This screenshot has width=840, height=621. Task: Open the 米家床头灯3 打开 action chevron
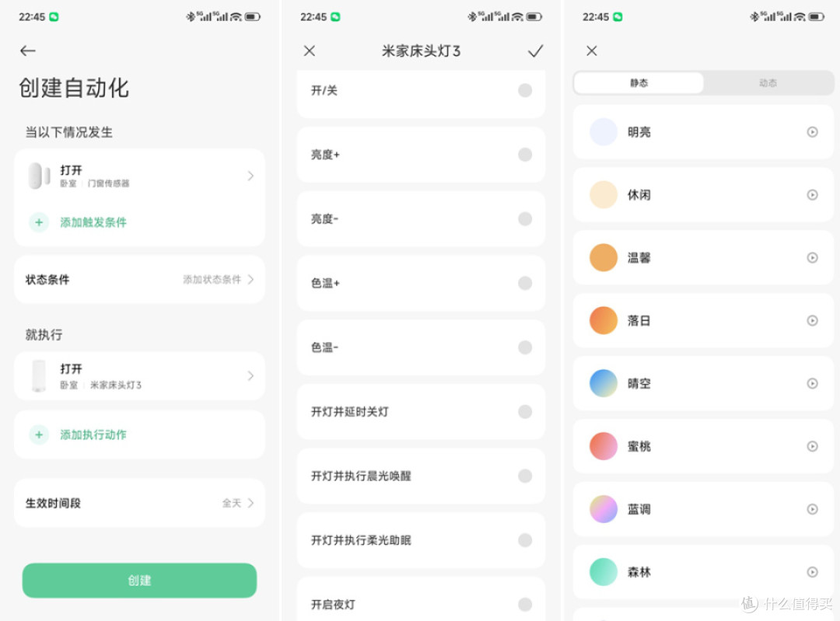pyautogui.click(x=250, y=376)
